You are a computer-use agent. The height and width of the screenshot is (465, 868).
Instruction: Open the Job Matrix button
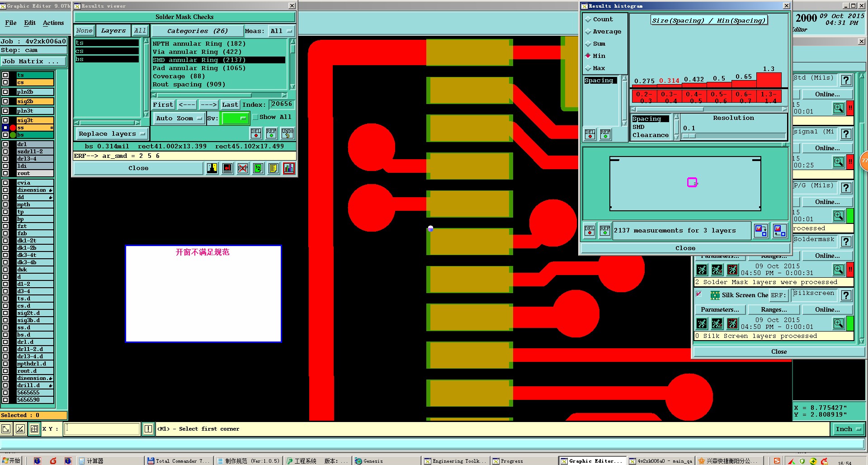[33, 62]
